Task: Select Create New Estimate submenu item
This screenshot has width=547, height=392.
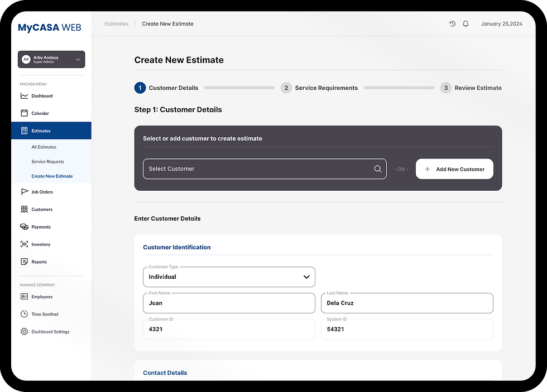Action: (x=52, y=176)
